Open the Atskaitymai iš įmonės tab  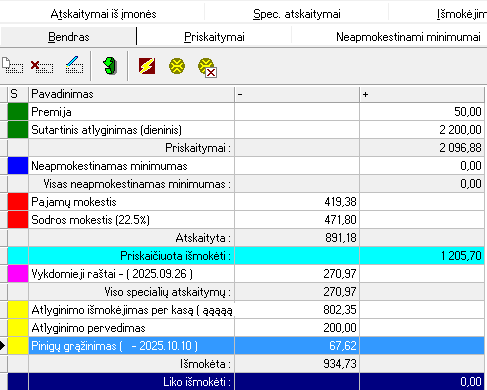[x=103, y=14]
